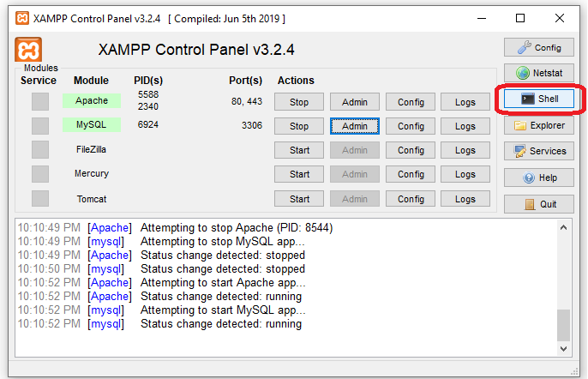Open Netstat with the globe icon
Viewport: 588px width, 379px height.
pyautogui.click(x=539, y=73)
